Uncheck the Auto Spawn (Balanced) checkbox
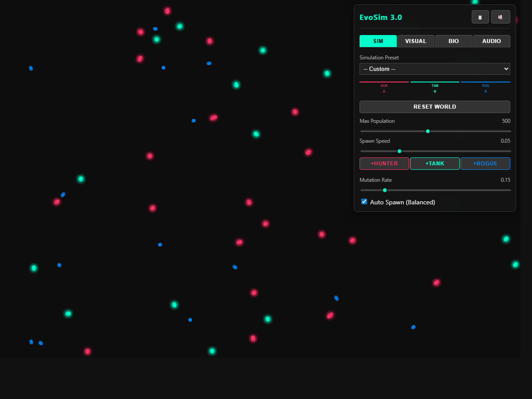Viewport: 532px width, 399px height. pyautogui.click(x=364, y=202)
